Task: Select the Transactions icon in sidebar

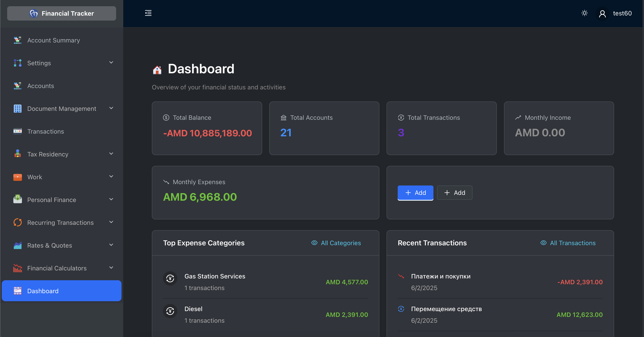Action: tap(17, 131)
